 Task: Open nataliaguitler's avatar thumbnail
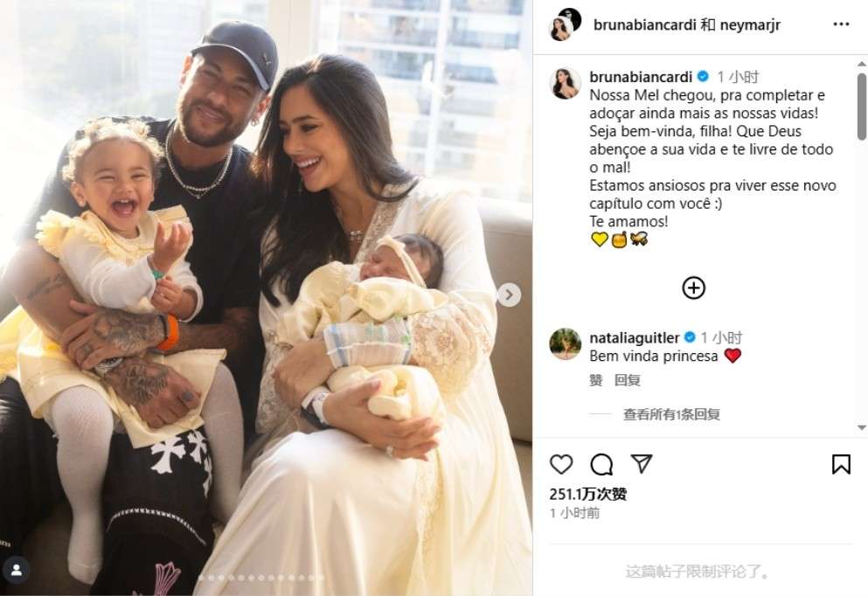click(x=566, y=343)
